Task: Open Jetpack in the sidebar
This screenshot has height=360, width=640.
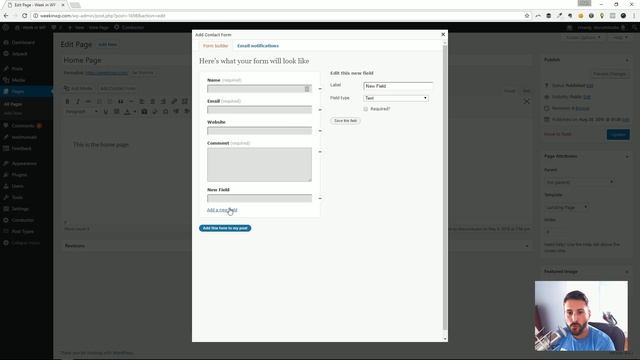Action: click(19, 54)
